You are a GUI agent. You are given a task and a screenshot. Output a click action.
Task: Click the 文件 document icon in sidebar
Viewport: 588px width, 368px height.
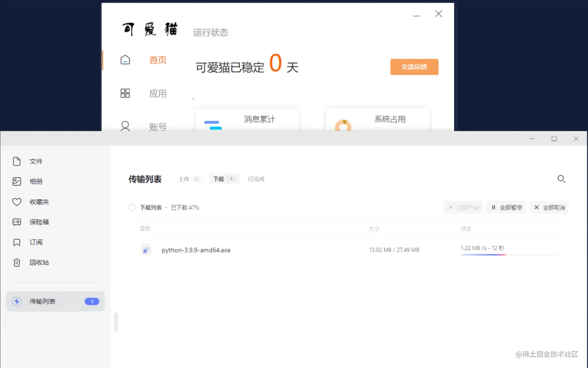17,161
